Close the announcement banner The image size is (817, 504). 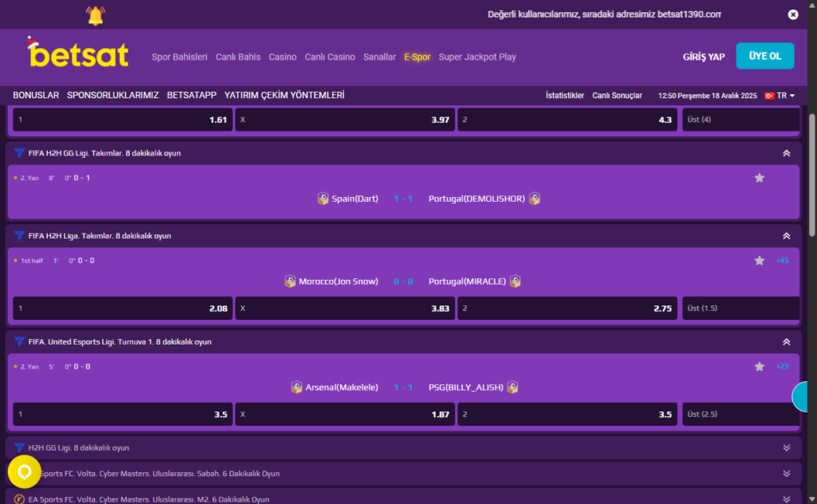(x=793, y=14)
